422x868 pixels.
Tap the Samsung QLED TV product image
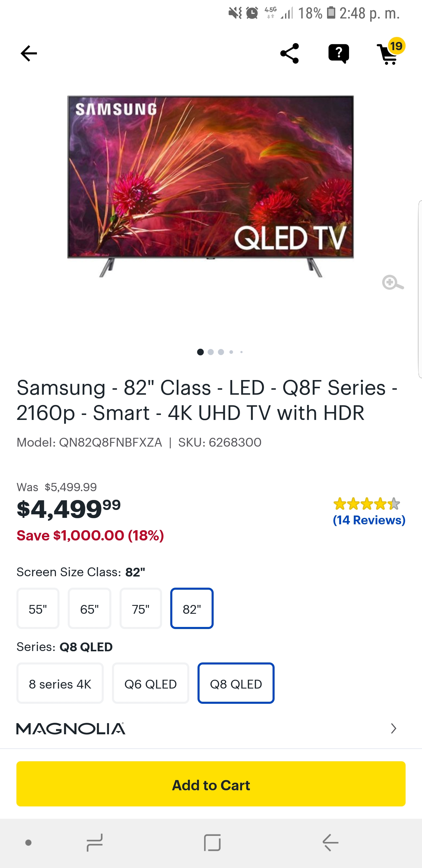(210, 185)
